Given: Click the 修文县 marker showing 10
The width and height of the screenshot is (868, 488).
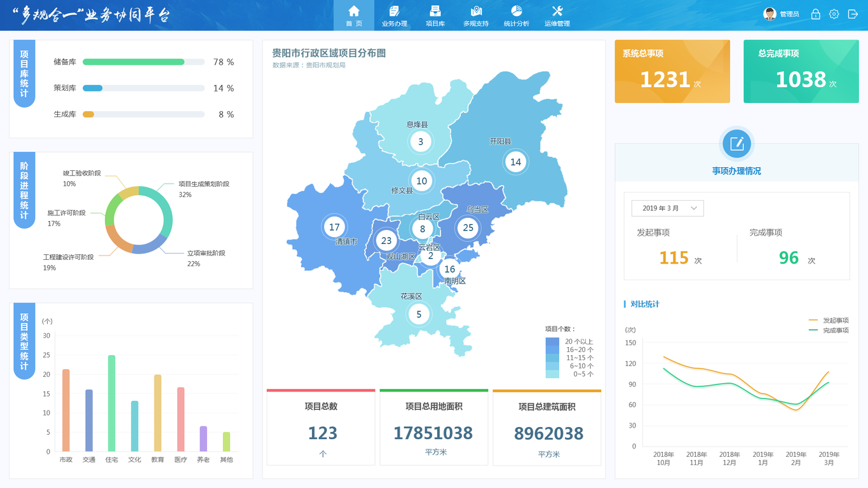Looking at the screenshot, I should coord(421,181).
